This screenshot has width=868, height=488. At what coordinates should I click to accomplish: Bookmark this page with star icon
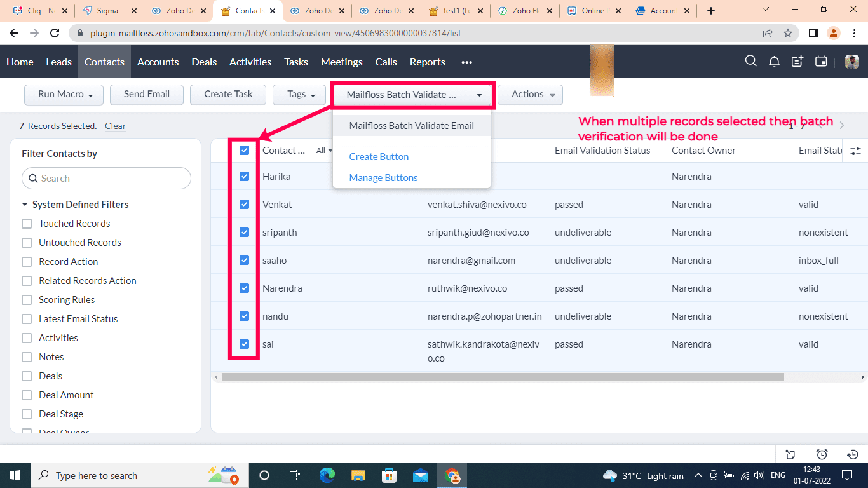788,33
